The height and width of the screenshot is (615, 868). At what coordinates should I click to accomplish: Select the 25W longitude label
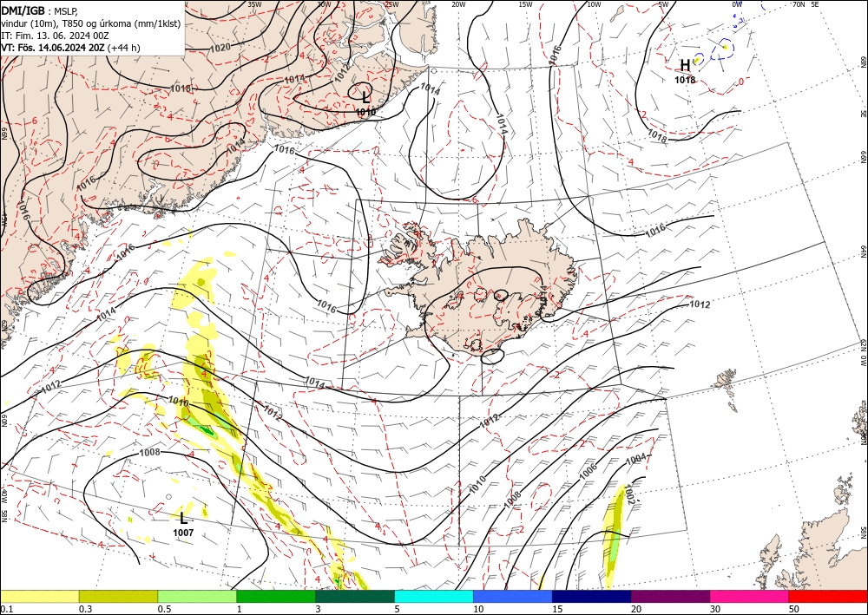pos(391,4)
